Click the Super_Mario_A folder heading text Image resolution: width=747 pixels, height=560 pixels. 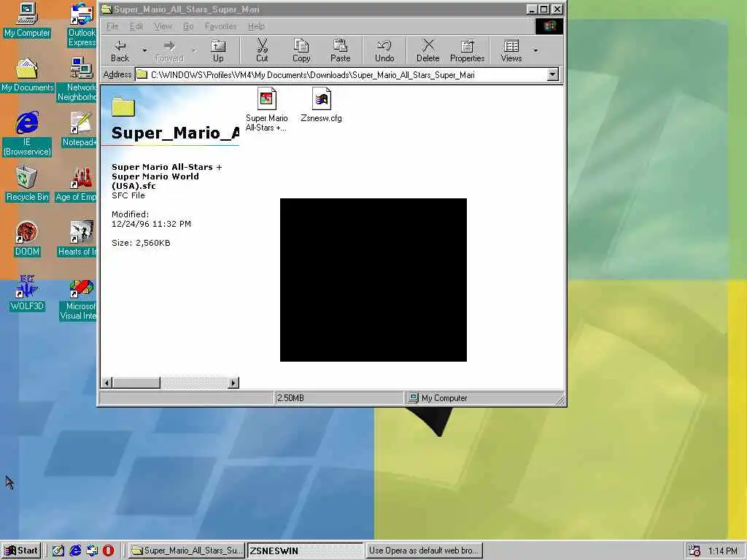click(x=175, y=133)
